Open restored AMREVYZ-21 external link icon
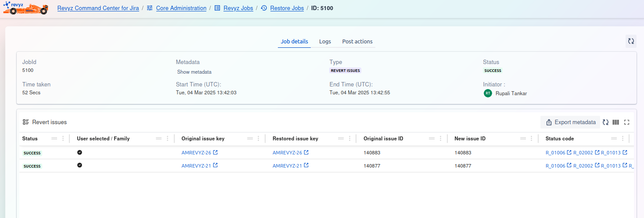This screenshot has height=218, width=644. (x=306, y=166)
